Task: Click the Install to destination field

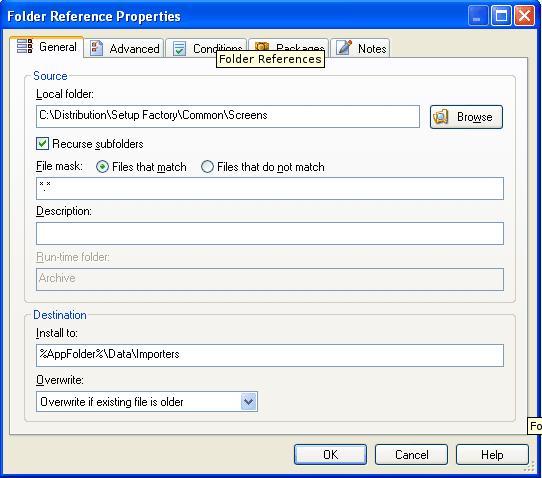Action: coord(270,355)
